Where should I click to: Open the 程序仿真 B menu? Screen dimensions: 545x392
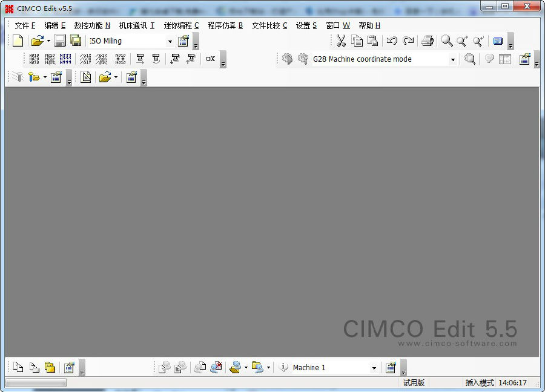pyautogui.click(x=225, y=25)
